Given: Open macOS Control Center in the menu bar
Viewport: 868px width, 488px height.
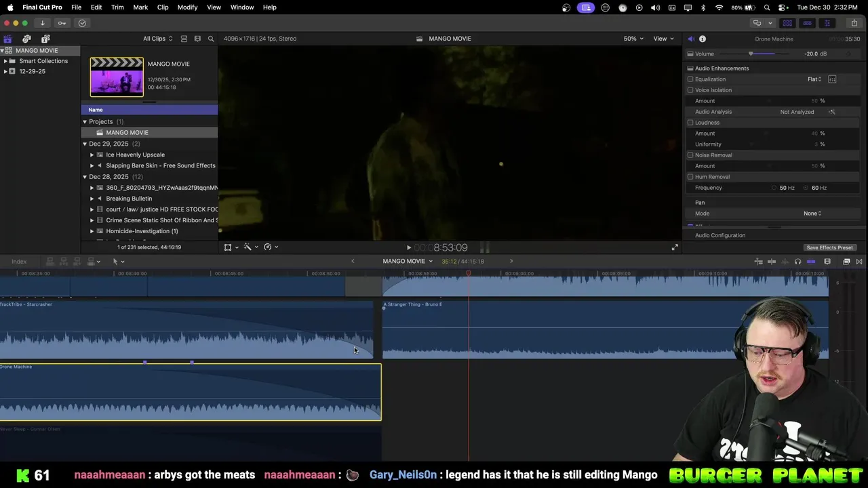Looking at the screenshot, I should coord(782,7).
